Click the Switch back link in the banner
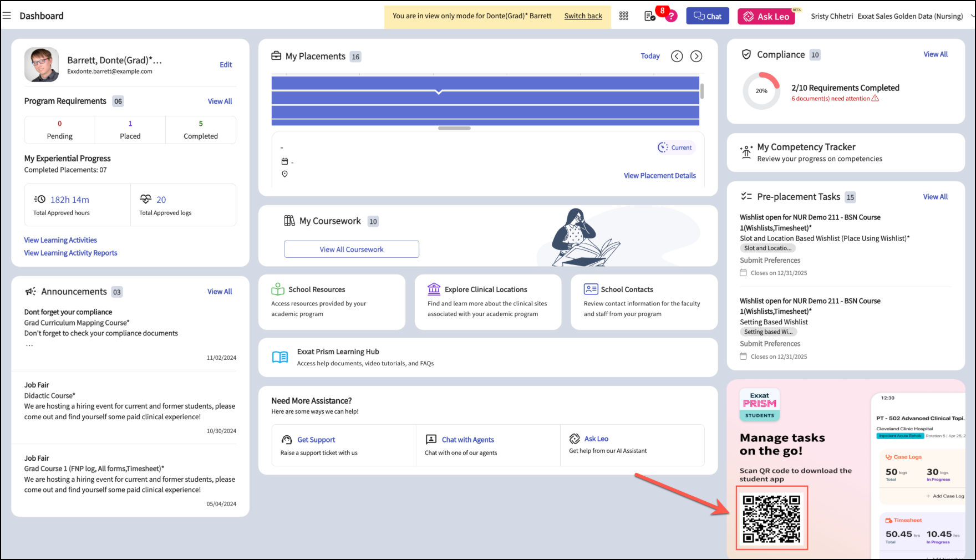 (x=583, y=16)
